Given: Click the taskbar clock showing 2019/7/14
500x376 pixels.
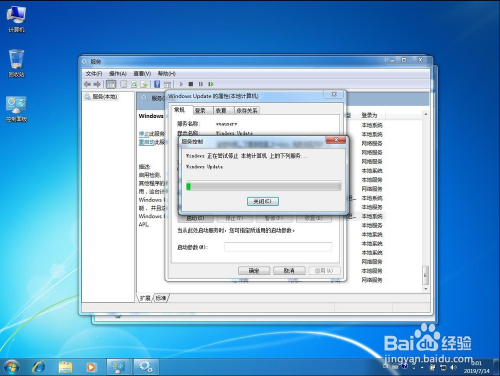Looking at the screenshot, I should coord(476,367).
